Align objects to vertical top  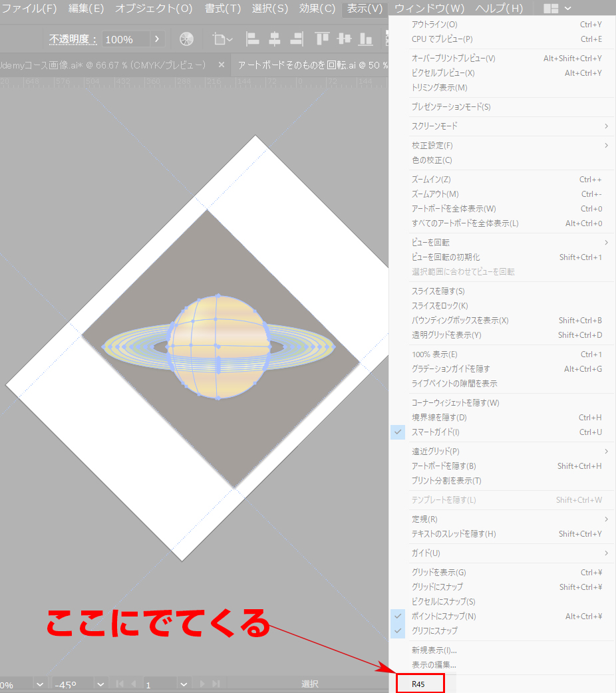322,39
